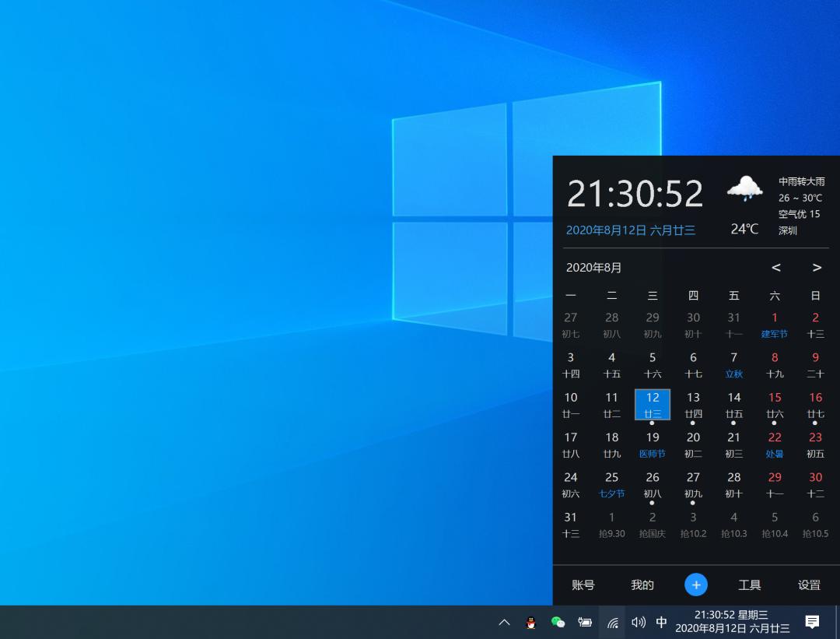Launch QQ from the taskbar
Image resolution: width=840 pixels, height=639 pixels.
pyautogui.click(x=530, y=623)
